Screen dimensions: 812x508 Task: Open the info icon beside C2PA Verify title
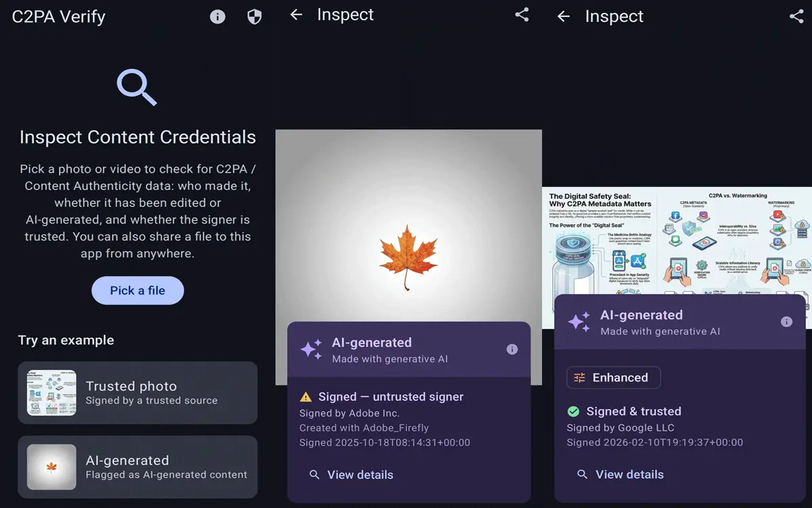pyautogui.click(x=217, y=17)
